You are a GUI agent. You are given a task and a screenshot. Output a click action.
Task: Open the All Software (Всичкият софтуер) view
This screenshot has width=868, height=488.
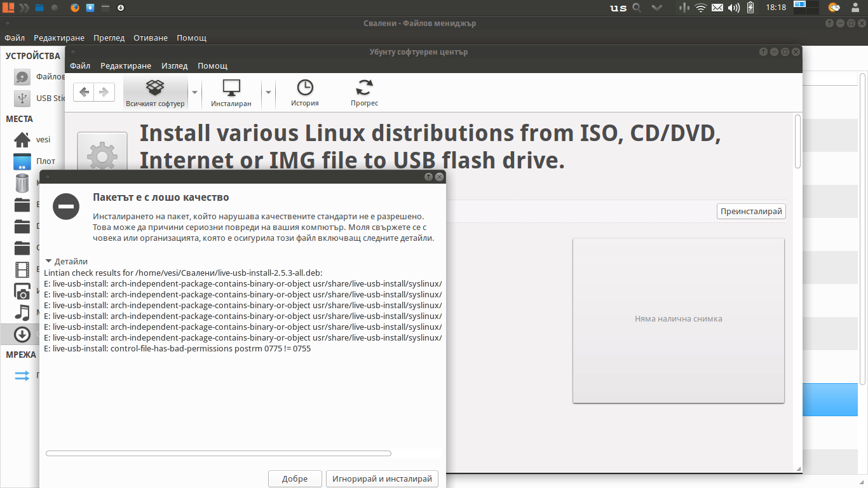(155, 93)
